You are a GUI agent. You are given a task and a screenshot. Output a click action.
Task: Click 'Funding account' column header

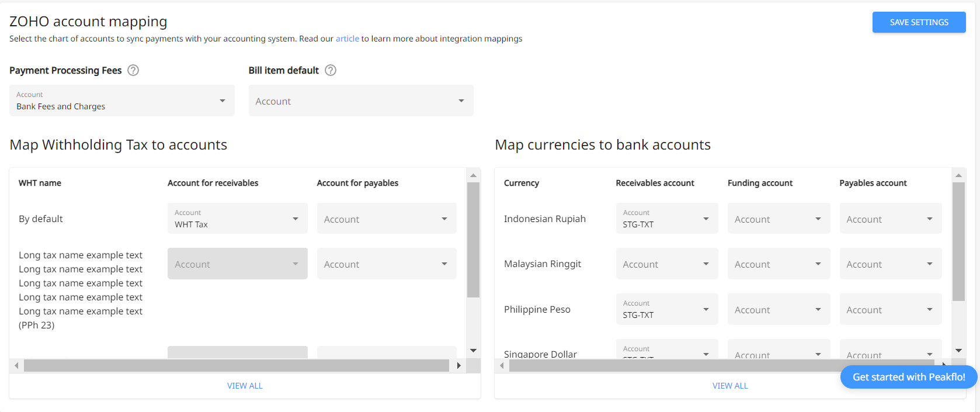pos(760,183)
